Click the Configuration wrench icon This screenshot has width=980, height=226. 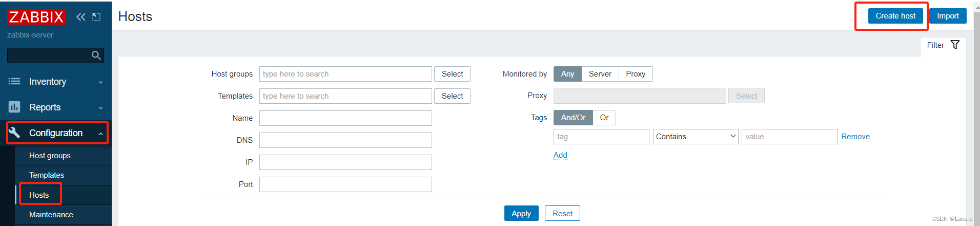(14, 133)
